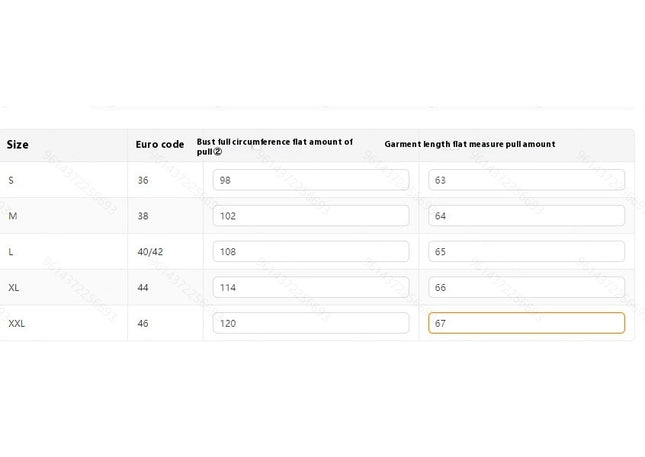The width and height of the screenshot is (645, 457).
Task: Click the bust input showing 108
Action: (311, 251)
